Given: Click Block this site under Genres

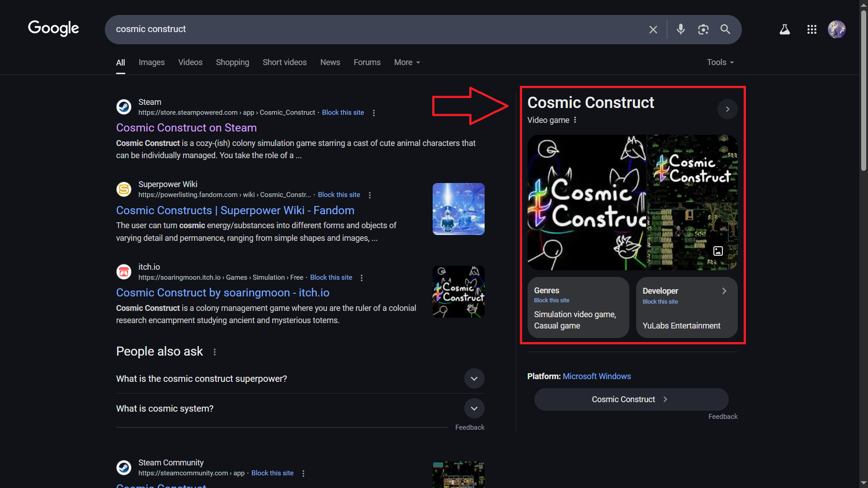Looking at the screenshot, I should 552,300.
